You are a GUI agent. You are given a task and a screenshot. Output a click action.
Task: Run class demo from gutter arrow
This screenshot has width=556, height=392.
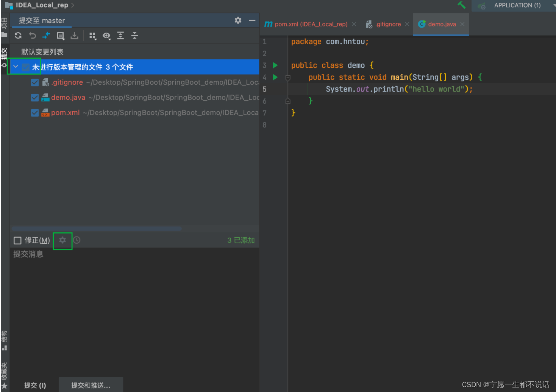(275, 65)
